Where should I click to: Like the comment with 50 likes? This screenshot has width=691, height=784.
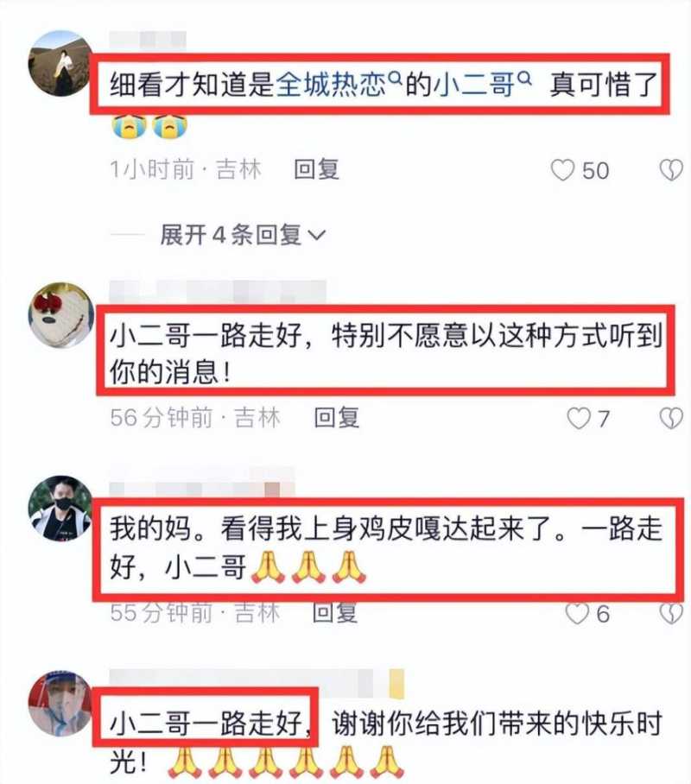click(562, 170)
